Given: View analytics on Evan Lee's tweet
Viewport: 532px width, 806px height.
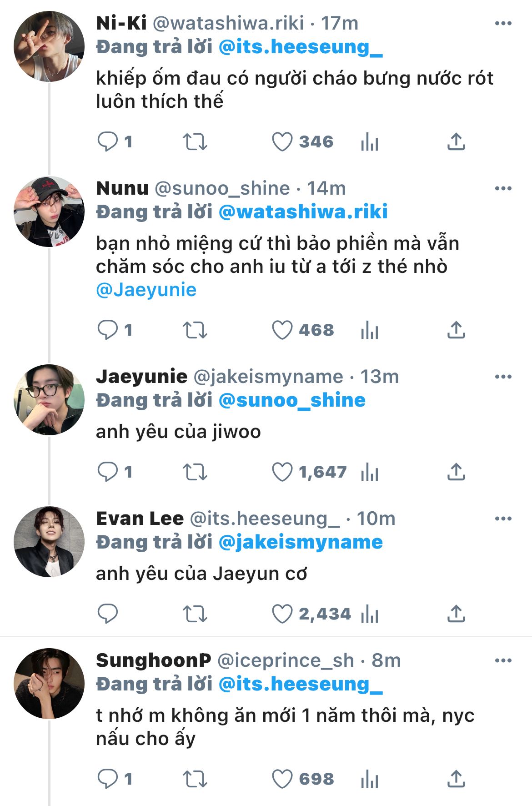Looking at the screenshot, I should click(369, 614).
